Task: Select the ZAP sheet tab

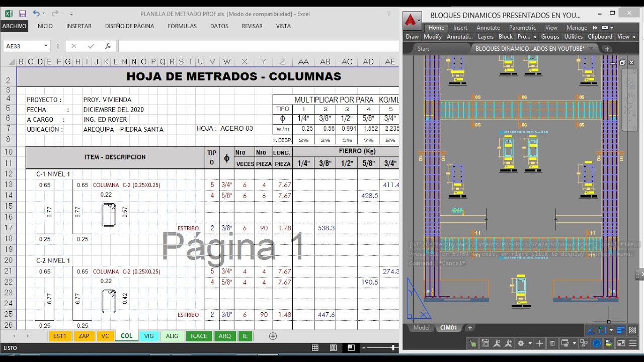Action: 84,336
